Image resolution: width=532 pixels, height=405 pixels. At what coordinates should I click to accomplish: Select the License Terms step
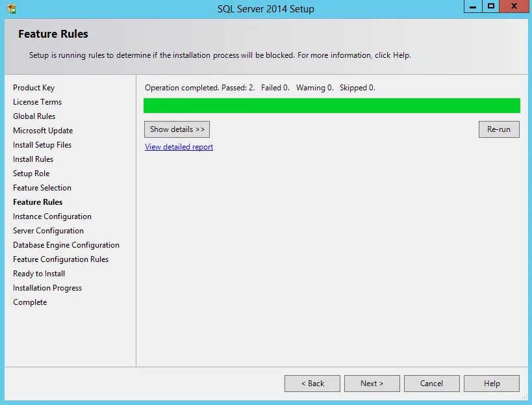point(37,102)
